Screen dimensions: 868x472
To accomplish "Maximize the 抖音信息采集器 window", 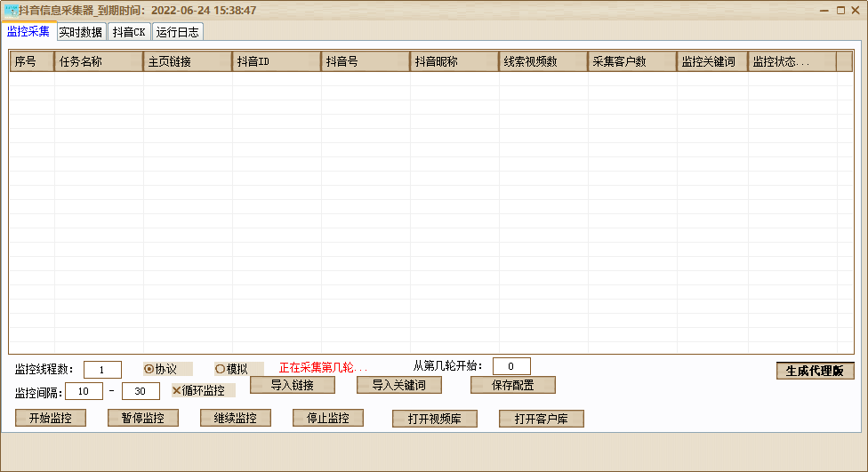I will (840, 11).
